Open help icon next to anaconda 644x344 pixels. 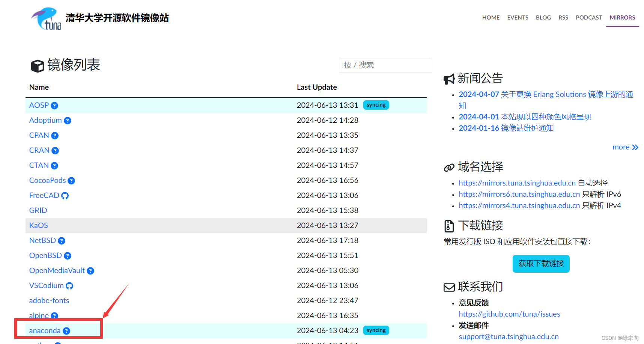pyautogui.click(x=66, y=331)
